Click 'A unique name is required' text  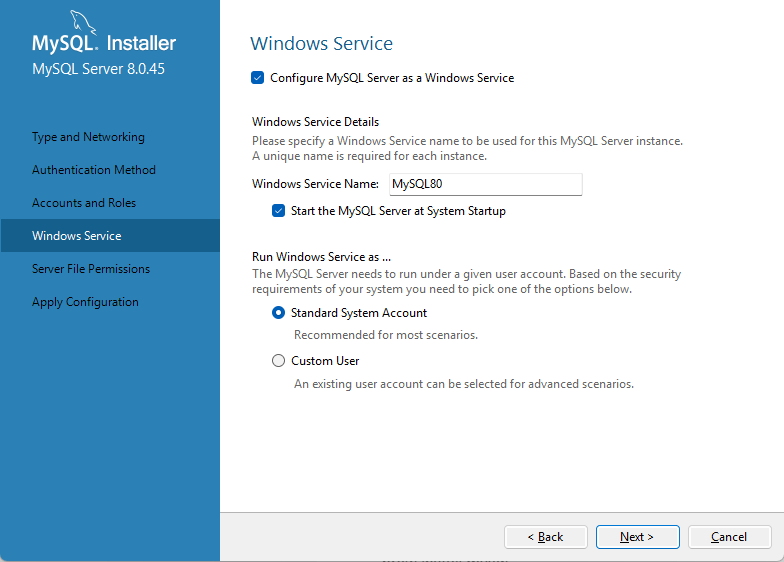pyautogui.click(x=370, y=156)
